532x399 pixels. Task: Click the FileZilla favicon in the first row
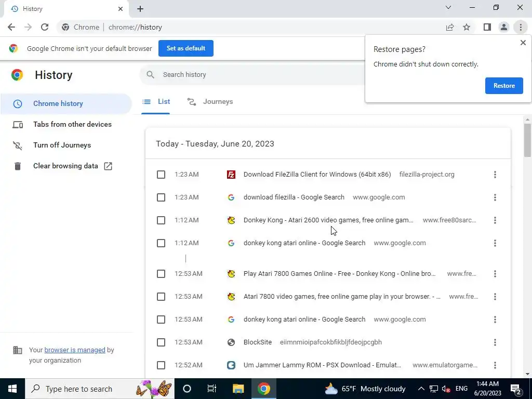tap(231, 175)
